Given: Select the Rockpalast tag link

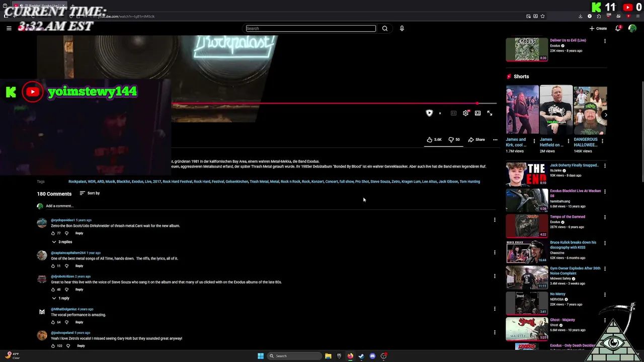Looking at the screenshot, I should coord(77,182).
